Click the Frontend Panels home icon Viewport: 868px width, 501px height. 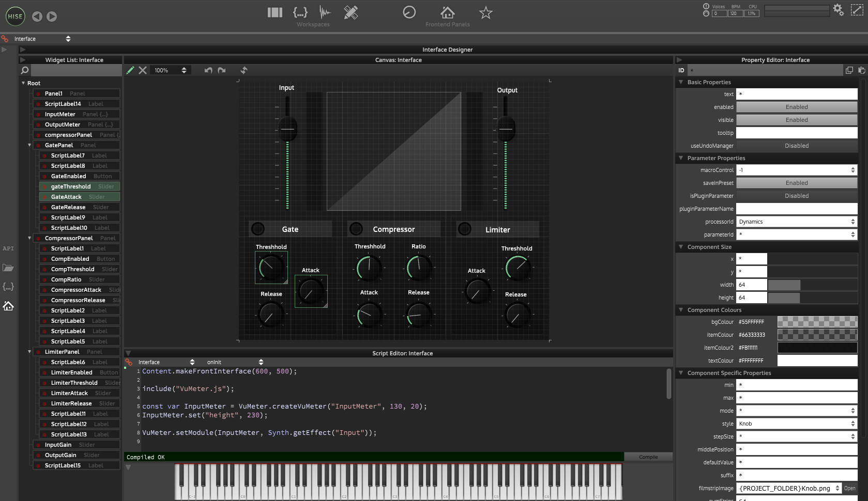tap(447, 12)
